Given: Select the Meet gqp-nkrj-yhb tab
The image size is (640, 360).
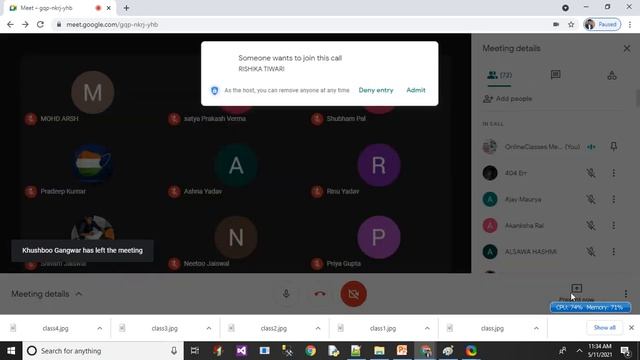Looking at the screenshot, I should 60,8.
